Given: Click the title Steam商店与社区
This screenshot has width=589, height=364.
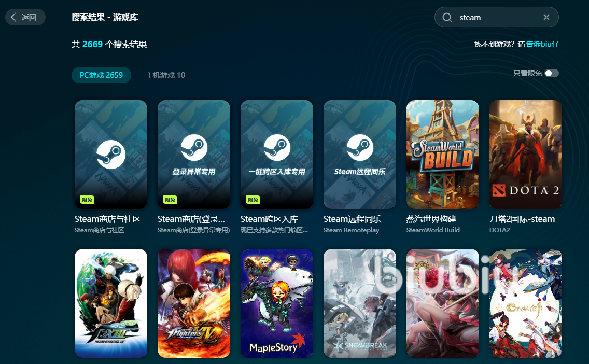Looking at the screenshot, I should (x=107, y=219).
